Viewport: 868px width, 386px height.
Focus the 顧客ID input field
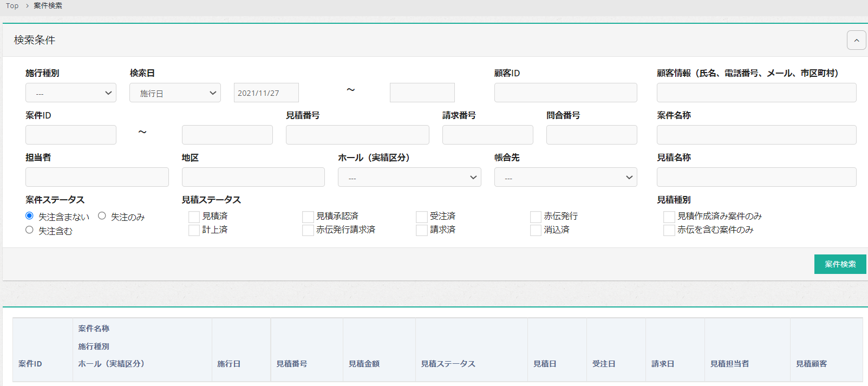coord(565,93)
